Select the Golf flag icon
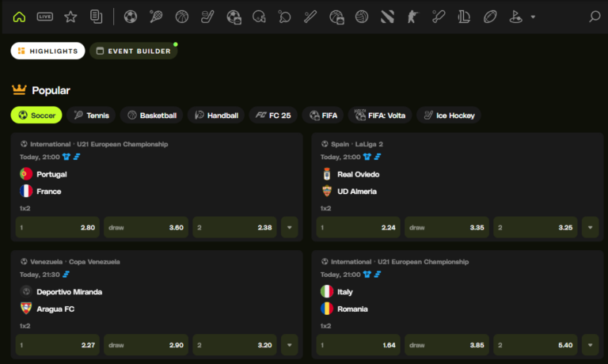Screen dimensions: 608x364 pyautogui.click(x=515, y=17)
